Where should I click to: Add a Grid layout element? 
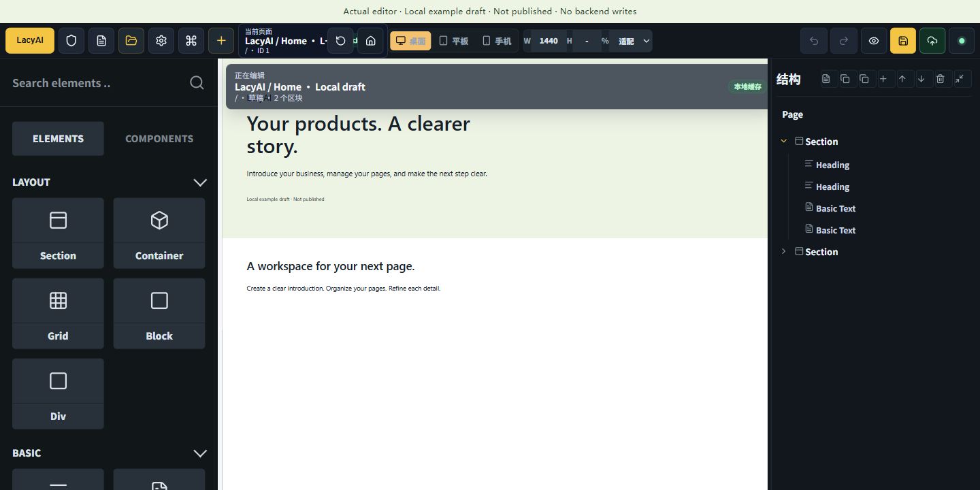(x=58, y=314)
